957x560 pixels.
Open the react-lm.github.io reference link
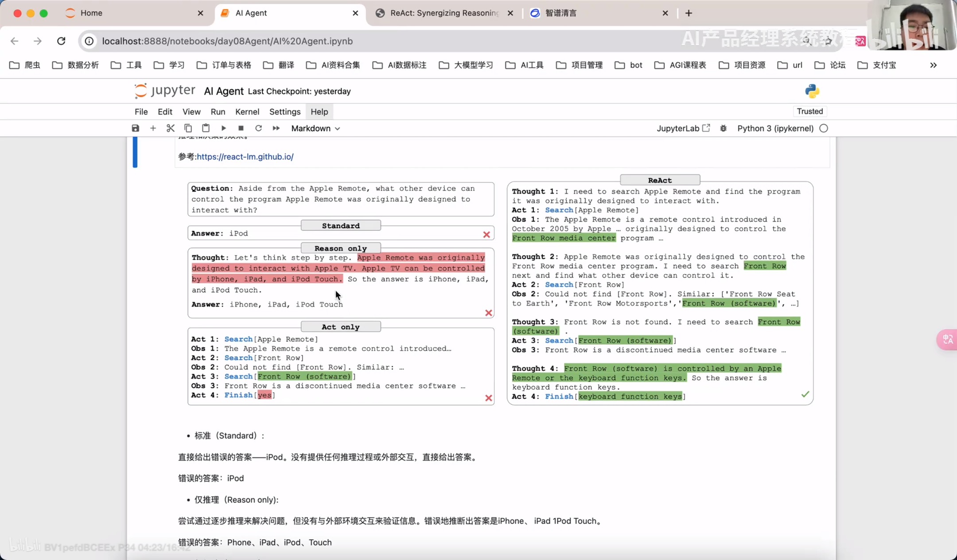point(245,157)
